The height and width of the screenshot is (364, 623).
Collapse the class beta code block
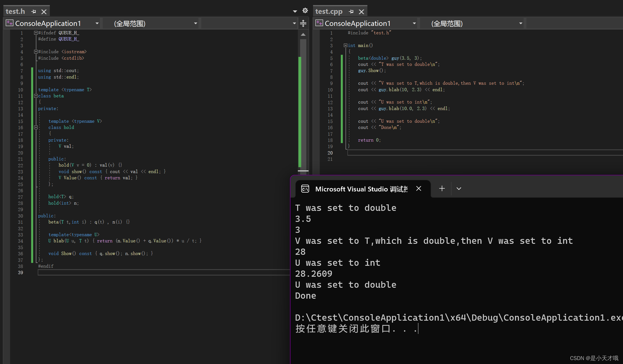[36, 96]
